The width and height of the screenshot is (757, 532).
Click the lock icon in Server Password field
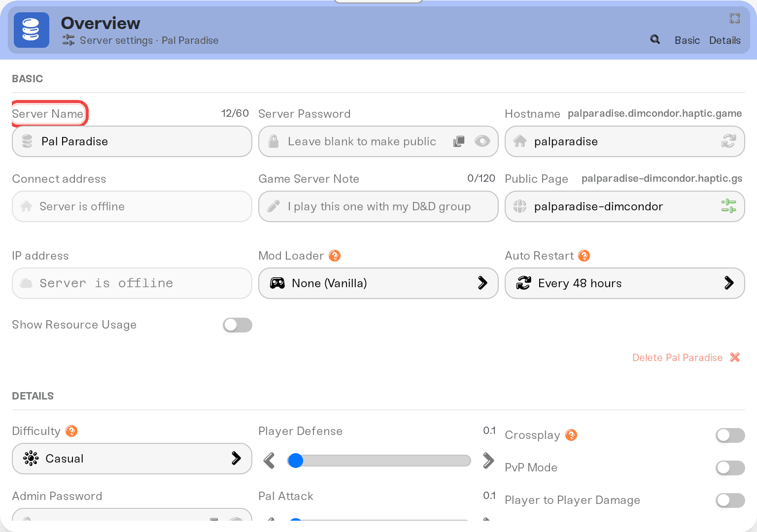coord(274,141)
